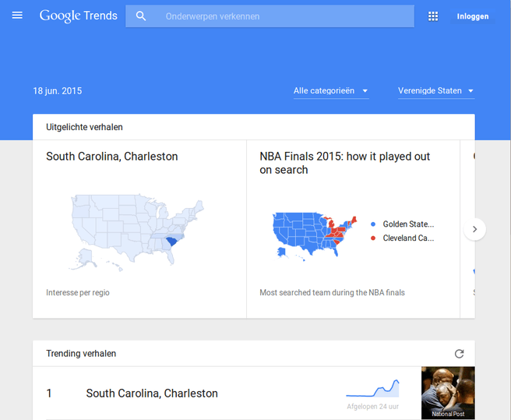The height and width of the screenshot is (420, 511).
Task: Click the Inloggen button
Action: pos(473,16)
